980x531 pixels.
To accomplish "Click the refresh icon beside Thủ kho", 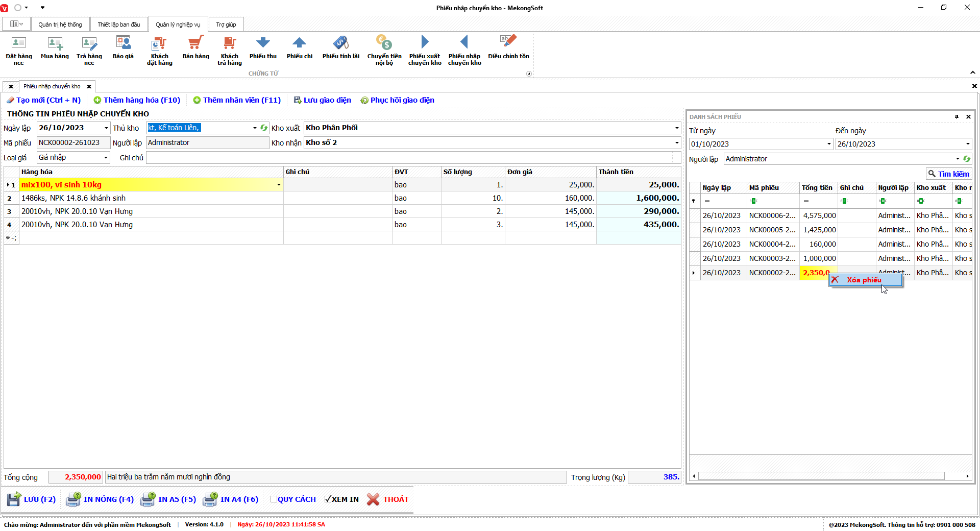I will pyautogui.click(x=264, y=128).
